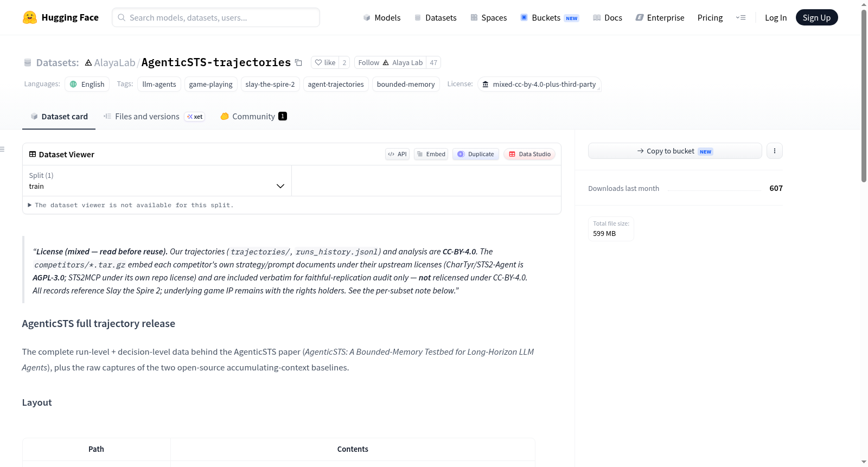This screenshot has height=467, width=868.
Task: View the 2 likes count
Action: coord(344,62)
